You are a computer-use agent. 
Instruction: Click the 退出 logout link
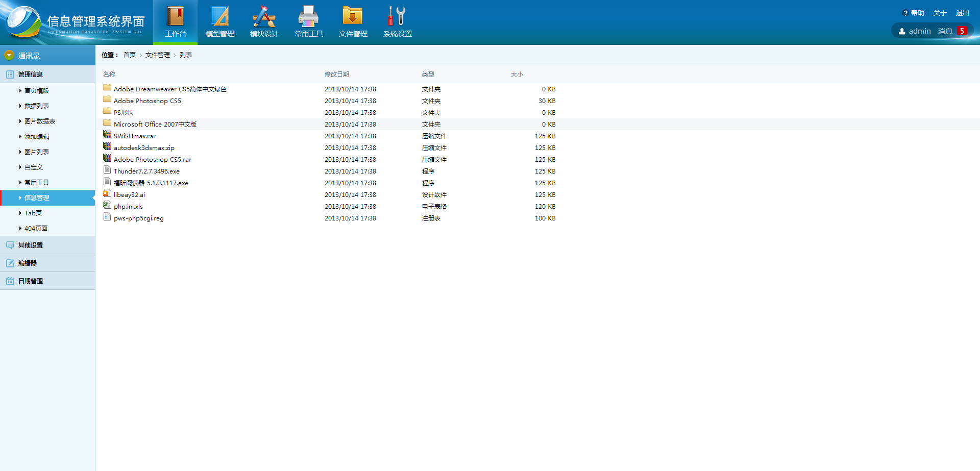coord(963,13)
